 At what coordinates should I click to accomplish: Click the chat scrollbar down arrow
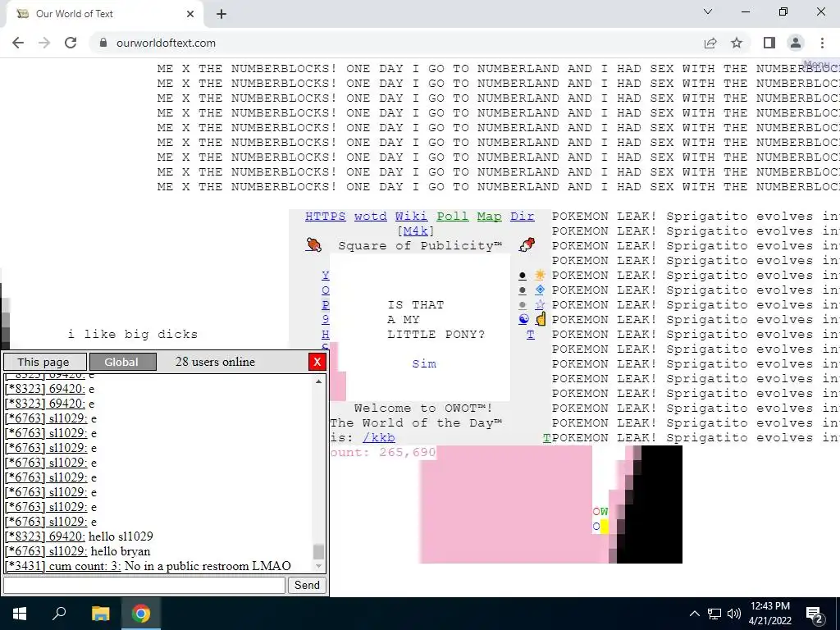[x=319, y=566]
